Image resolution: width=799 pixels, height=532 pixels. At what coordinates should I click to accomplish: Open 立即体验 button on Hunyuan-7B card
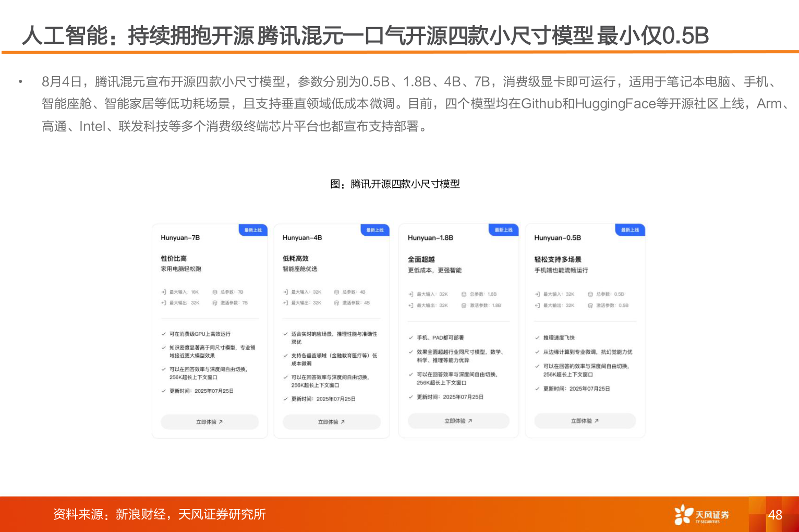pyautogui.click(x=210, y=422)
